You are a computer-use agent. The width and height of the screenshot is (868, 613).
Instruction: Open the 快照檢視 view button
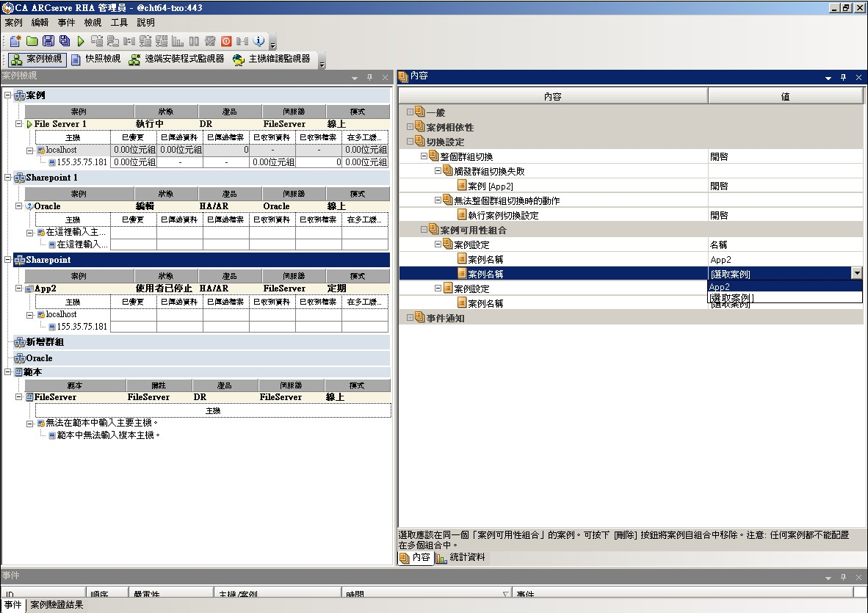[95, 59]
